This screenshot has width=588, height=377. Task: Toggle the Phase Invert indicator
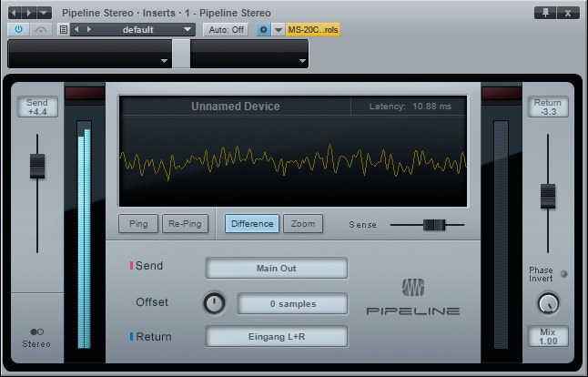point(563,274)
